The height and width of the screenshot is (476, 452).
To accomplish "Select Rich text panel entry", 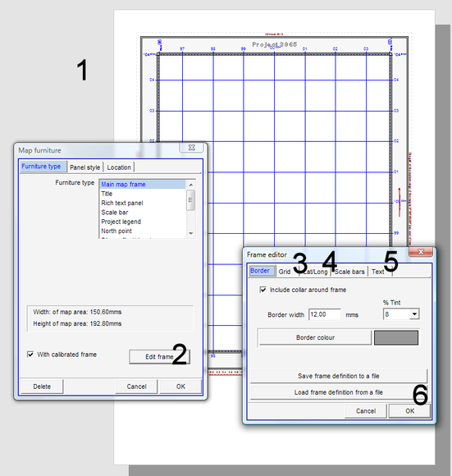I will click(x=143, y=203).
